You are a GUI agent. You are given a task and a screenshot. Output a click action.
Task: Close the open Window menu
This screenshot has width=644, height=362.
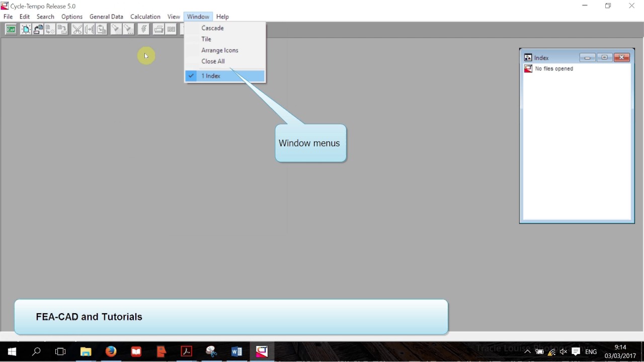(x=198, y=17)
